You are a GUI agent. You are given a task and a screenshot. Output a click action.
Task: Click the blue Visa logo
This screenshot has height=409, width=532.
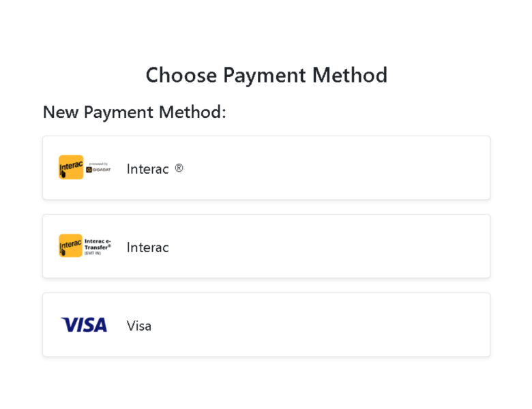(x=84, y=325)
